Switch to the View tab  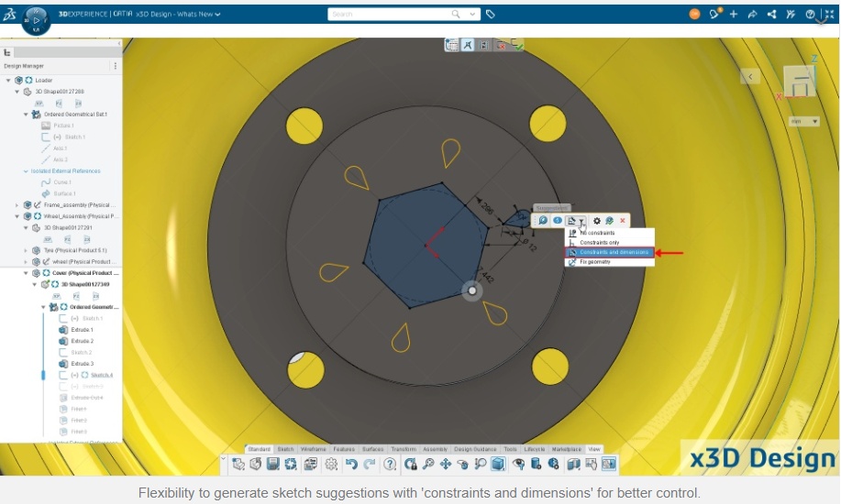tap(594, 449)
